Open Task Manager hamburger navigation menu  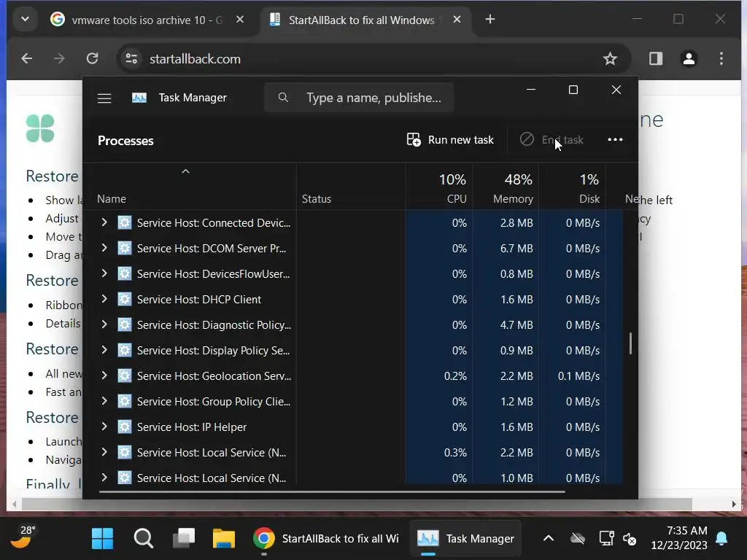coord(104,98)
